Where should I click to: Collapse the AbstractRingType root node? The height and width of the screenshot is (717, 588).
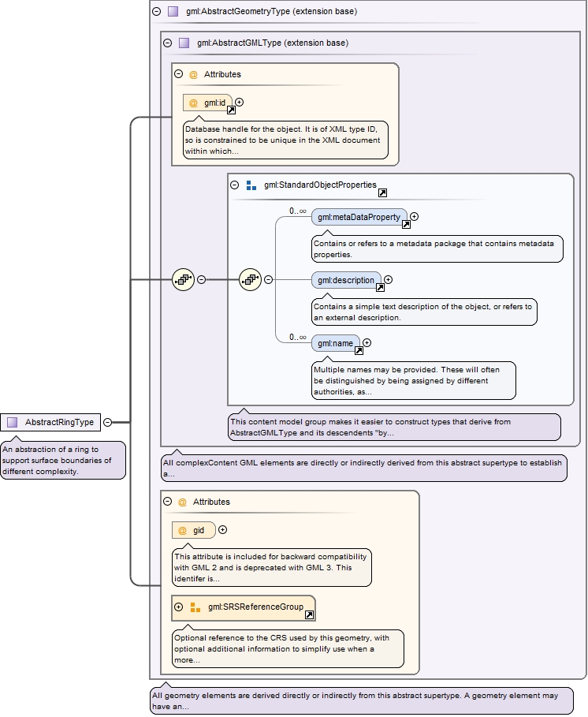pos(107,422)
